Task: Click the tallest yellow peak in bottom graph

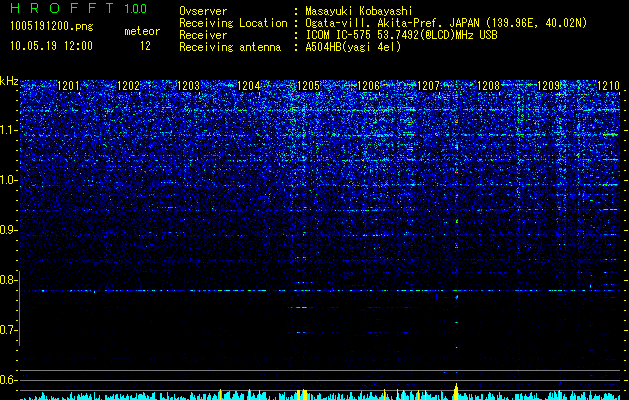Action: tap(456, 391)
